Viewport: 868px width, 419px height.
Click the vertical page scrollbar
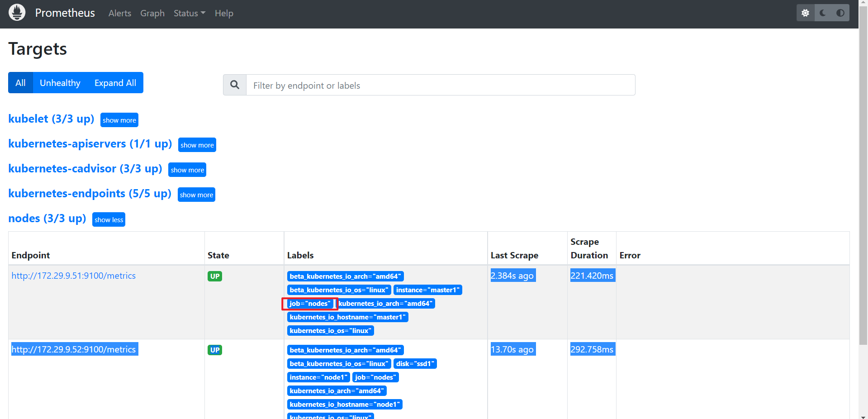pyautogui.click(x=863, y=176)
